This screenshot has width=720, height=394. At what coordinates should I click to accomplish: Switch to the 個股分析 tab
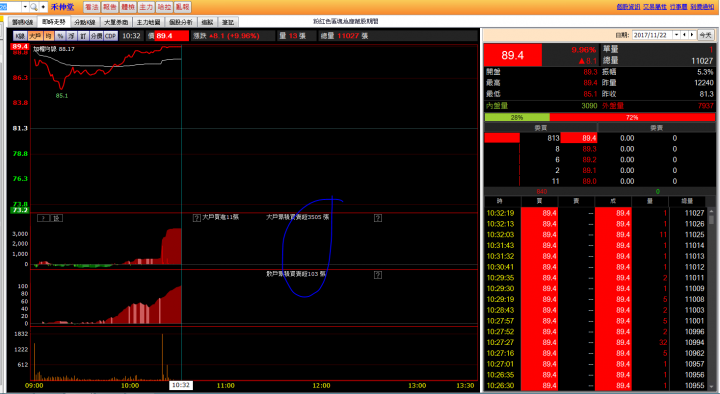click(180, 22)
